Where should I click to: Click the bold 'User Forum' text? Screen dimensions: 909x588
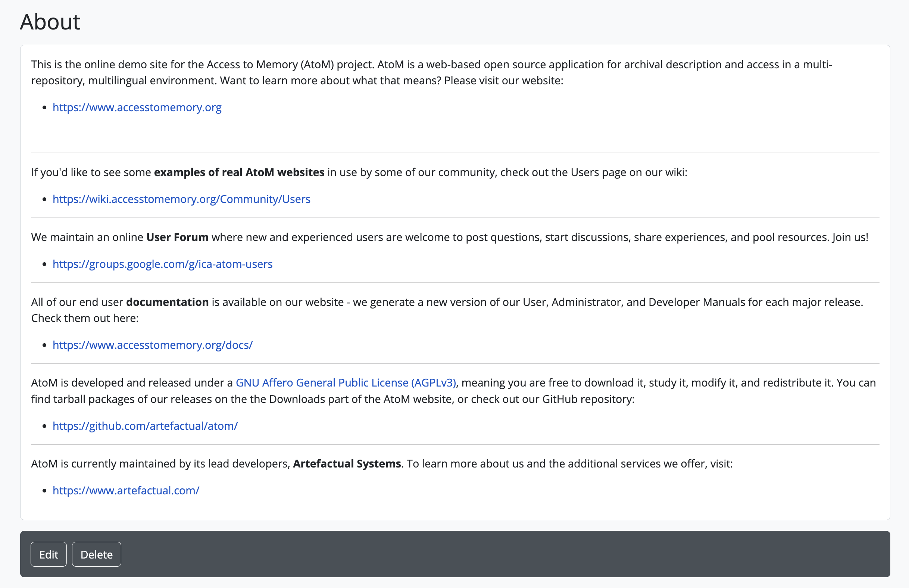tap(177, 237)
